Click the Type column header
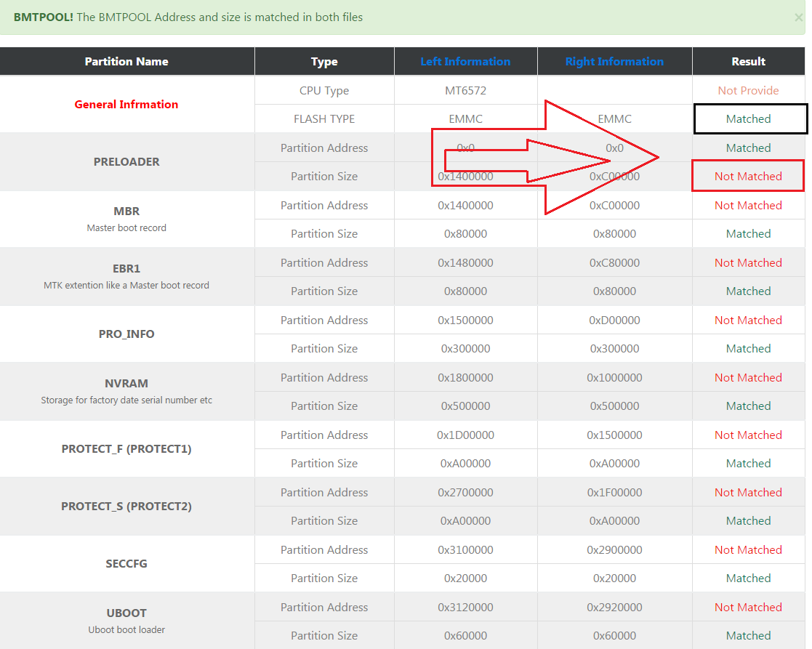The width and height of the screenshot is (812, 649). point(324,62)
